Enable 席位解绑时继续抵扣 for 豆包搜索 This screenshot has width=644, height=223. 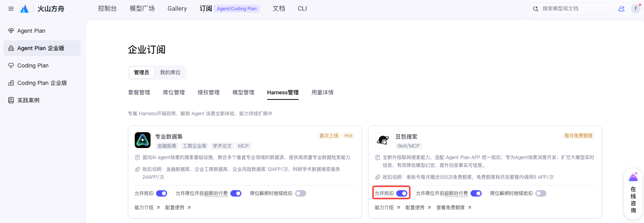tap(541, 193)
